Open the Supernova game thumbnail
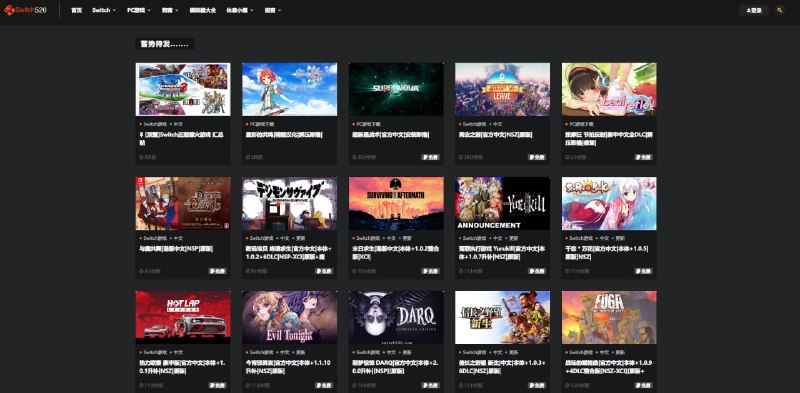 tap(396, 89)
